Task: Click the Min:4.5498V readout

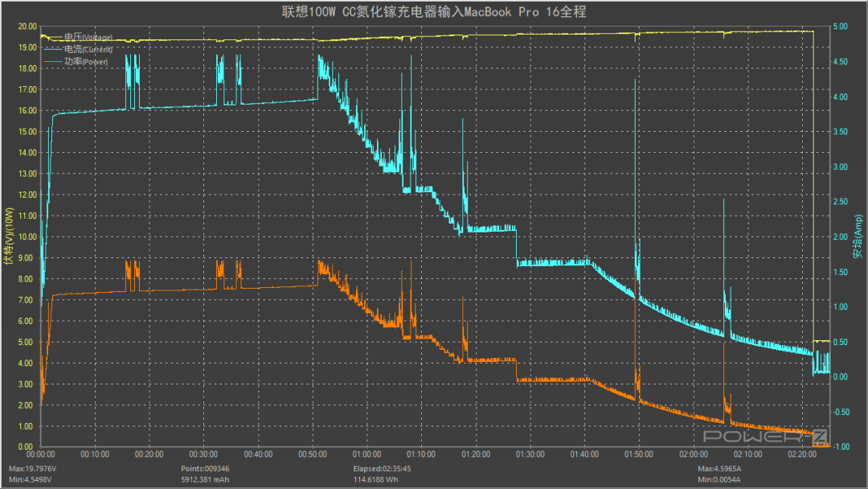Action: (31, 479)
